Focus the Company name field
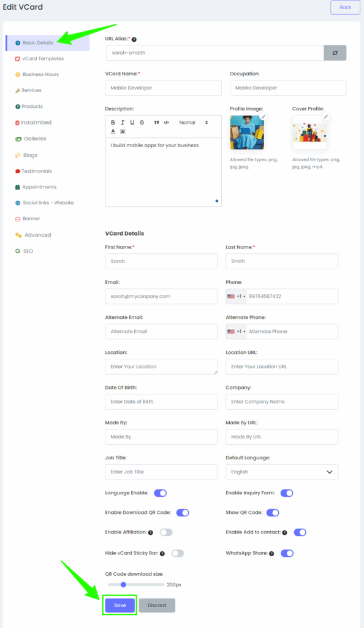 click(x=282, y=402)
